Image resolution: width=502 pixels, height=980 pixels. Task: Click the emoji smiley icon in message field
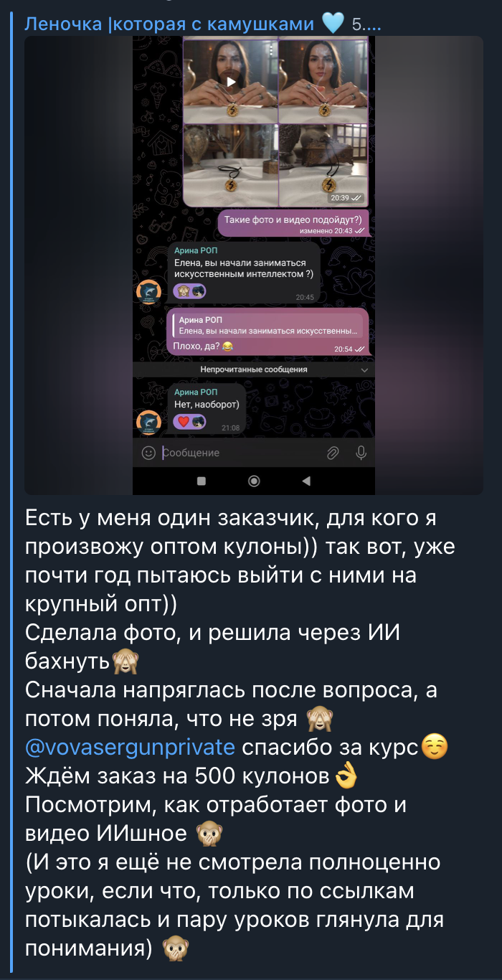tap(148, 453)
